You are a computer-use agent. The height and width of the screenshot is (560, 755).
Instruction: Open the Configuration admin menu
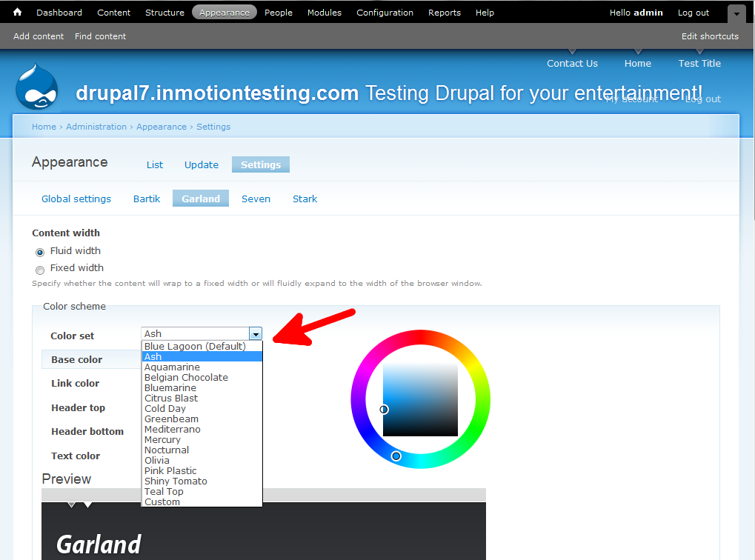click(x=385, y=13)
